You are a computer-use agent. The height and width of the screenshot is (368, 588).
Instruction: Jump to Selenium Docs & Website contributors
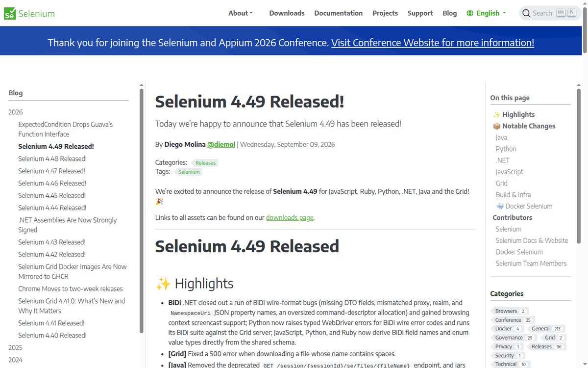click(x=532, y=240)
